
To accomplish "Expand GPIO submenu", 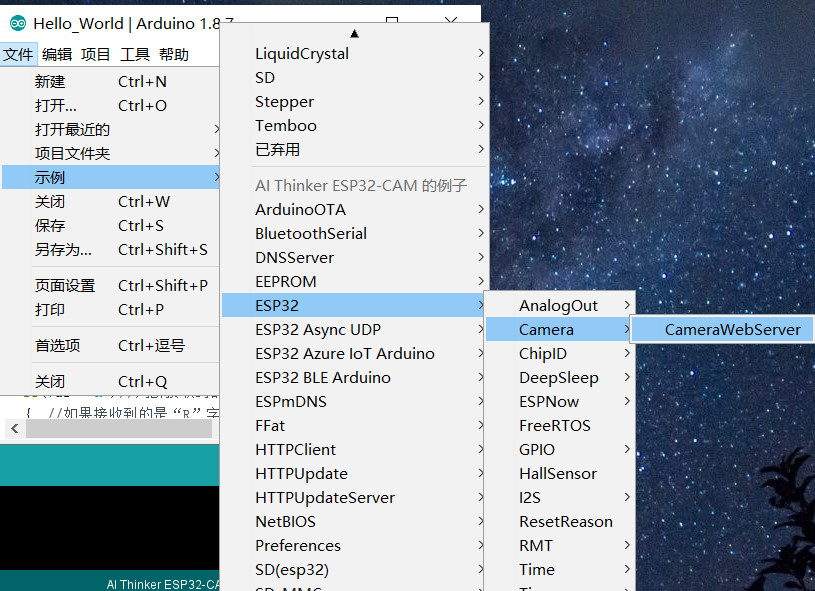I will click(559, 449).
